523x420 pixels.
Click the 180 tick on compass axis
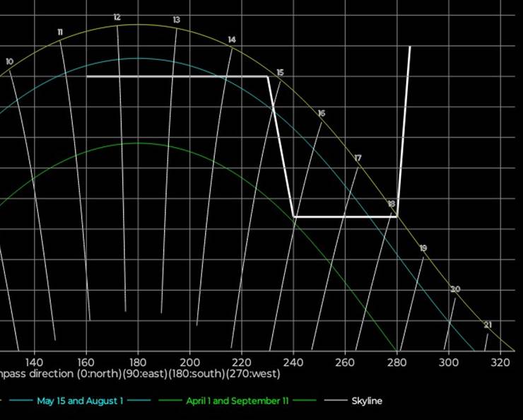point(137,362)
